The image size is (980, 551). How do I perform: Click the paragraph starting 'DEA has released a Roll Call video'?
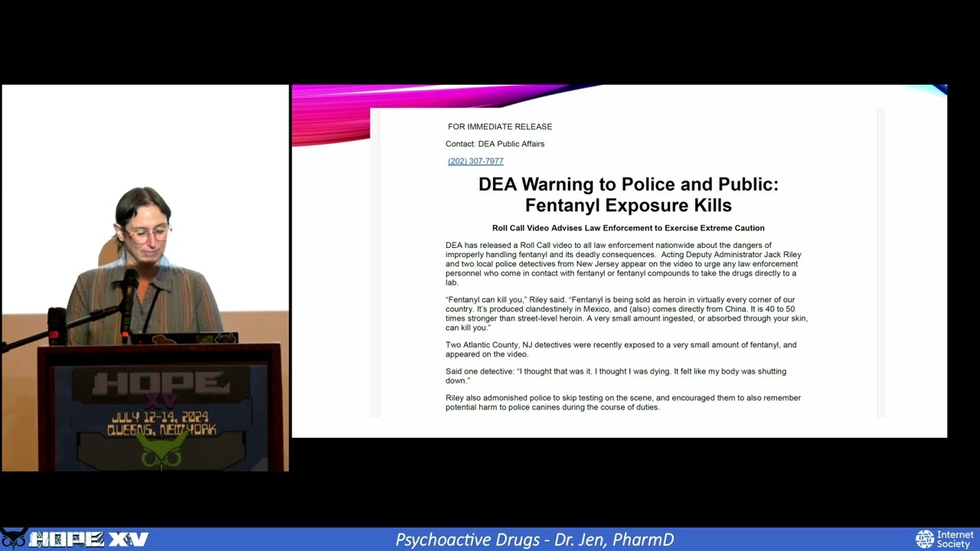pos(623,264)
